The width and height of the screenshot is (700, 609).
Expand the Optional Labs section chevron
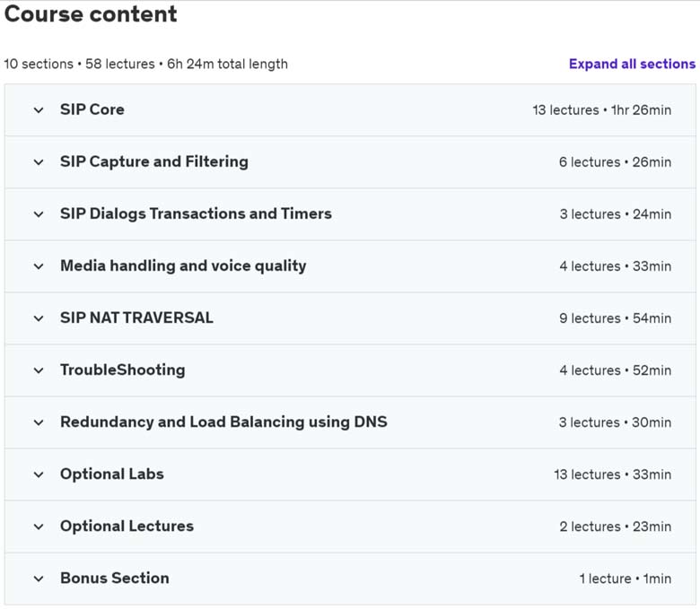(39, 474)
